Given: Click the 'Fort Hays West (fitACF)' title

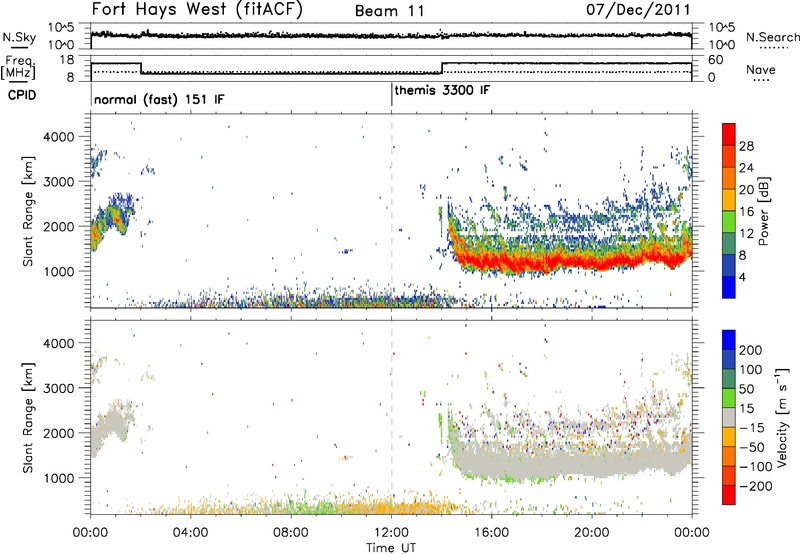Looking at the screenshot, I should coord(197,9).
